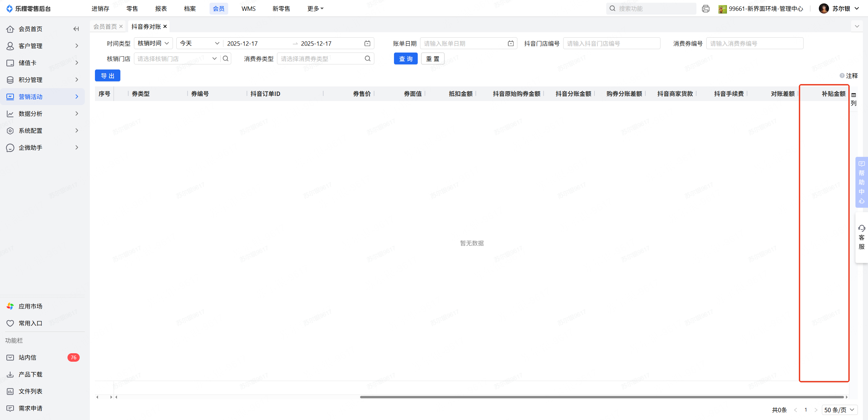Click the 查询 button
Viewport: 868px width, 420px height.
coord(406,59)
